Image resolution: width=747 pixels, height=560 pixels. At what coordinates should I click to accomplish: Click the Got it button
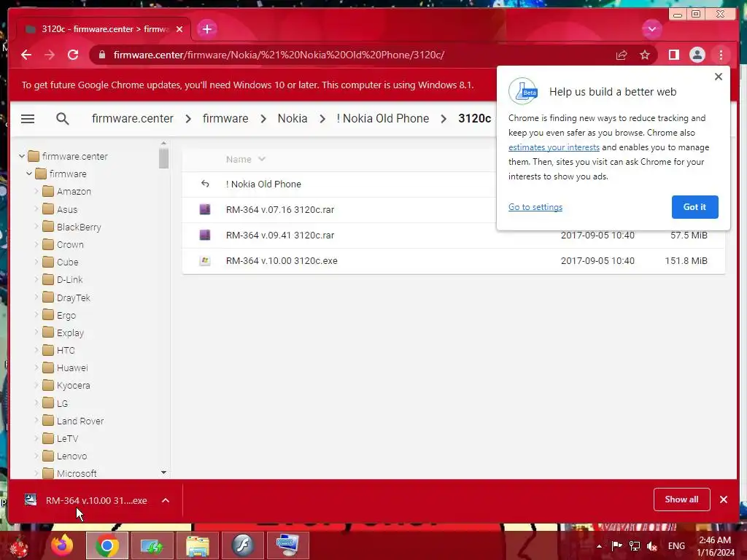(694, 207)
